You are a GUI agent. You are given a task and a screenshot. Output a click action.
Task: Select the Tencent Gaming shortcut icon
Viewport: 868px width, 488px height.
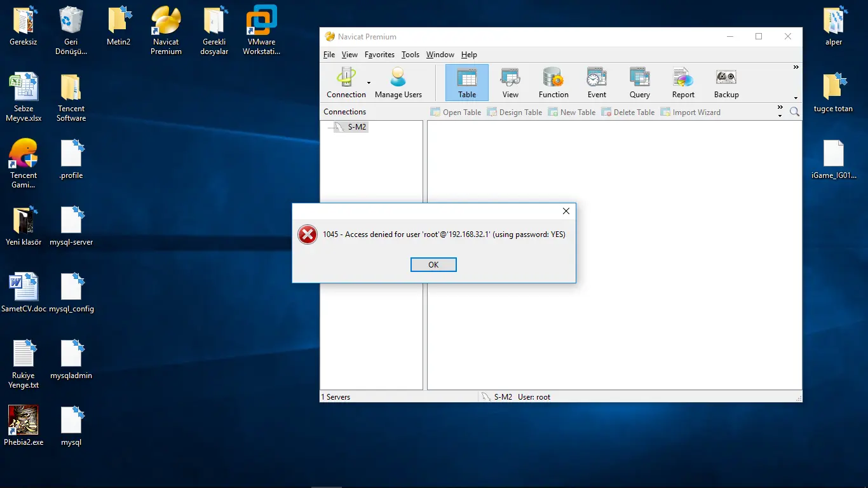click(24, 164)
